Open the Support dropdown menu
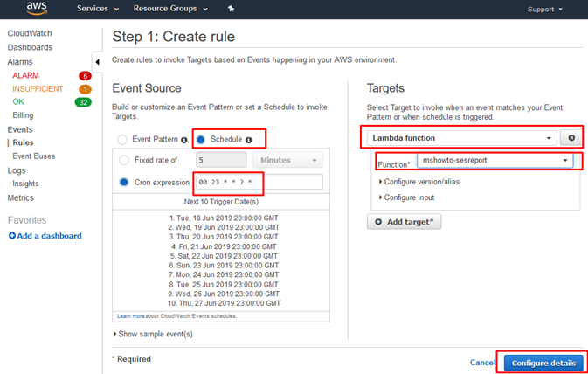Image resolution: width=588 pixels, height=374 pixels. point(545,10)
